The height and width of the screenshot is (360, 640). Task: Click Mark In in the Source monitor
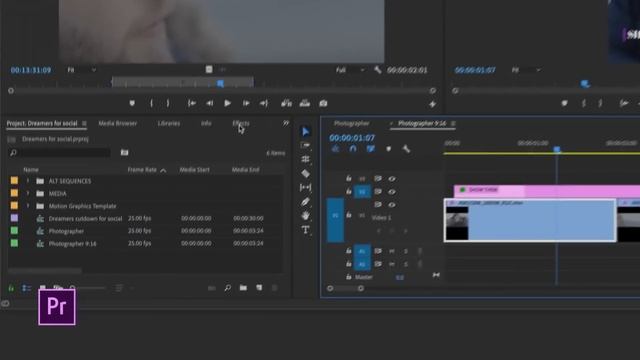(151, 104)
